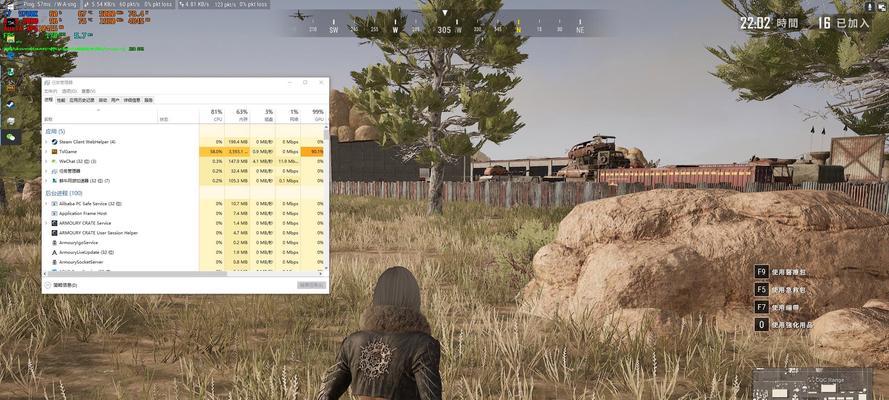Image resolution: width=889 pixels, height=400 pixels.
Task: Click the Task Manager title bar icon
Action: click(47, 83)
